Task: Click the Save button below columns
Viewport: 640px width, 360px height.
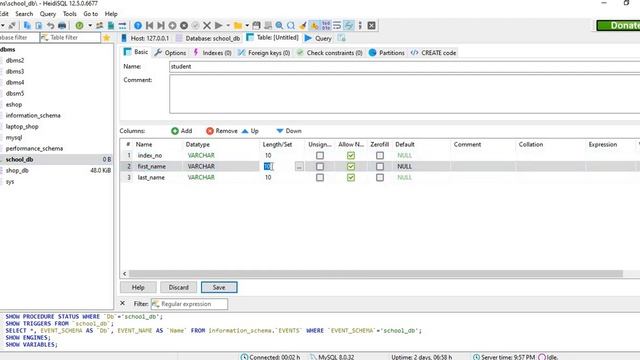Action: (219, 287)
